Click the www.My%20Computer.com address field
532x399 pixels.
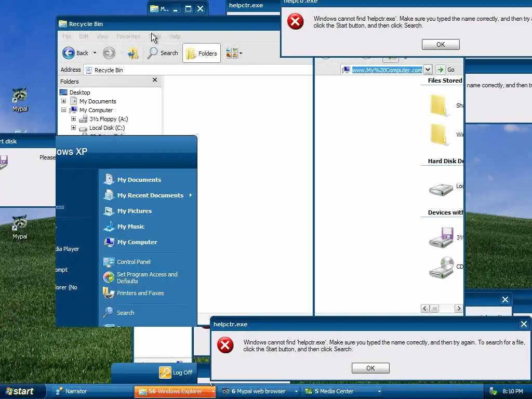click(x=387, y=70)
